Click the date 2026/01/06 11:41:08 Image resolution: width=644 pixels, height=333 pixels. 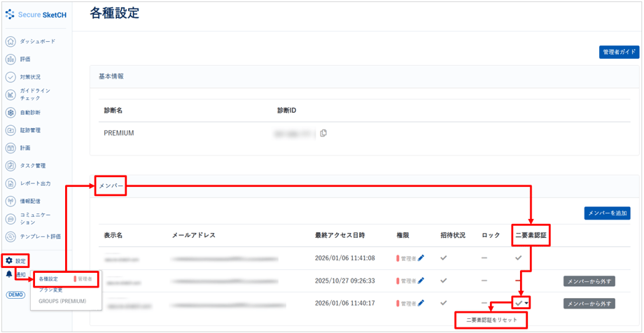coord(345,258)
